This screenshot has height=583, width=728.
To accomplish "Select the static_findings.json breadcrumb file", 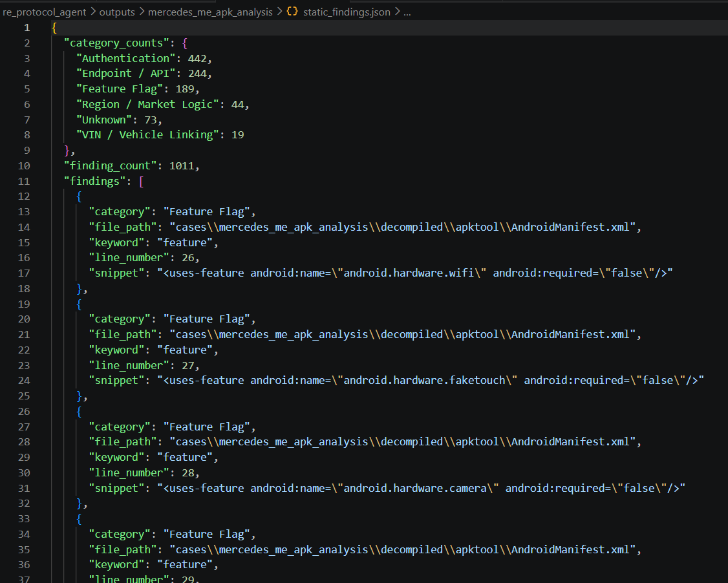I will click(347, 12).
